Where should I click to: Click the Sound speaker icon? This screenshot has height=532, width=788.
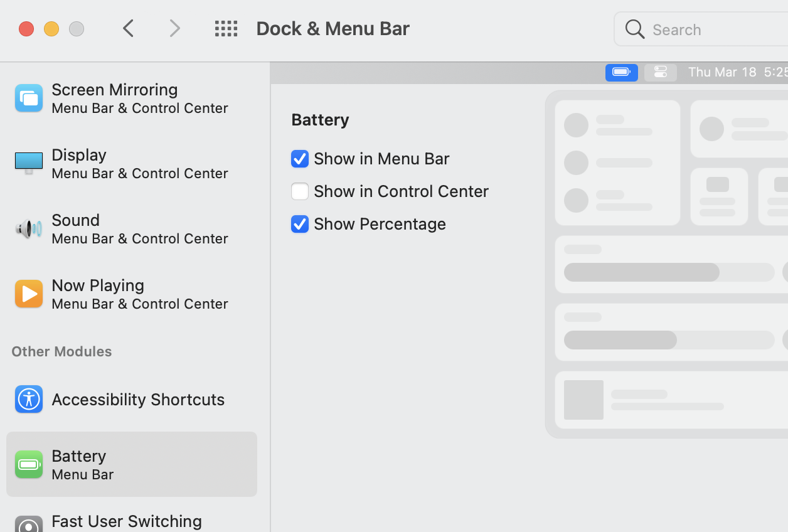pyautogui.click(x=29, y=228)
